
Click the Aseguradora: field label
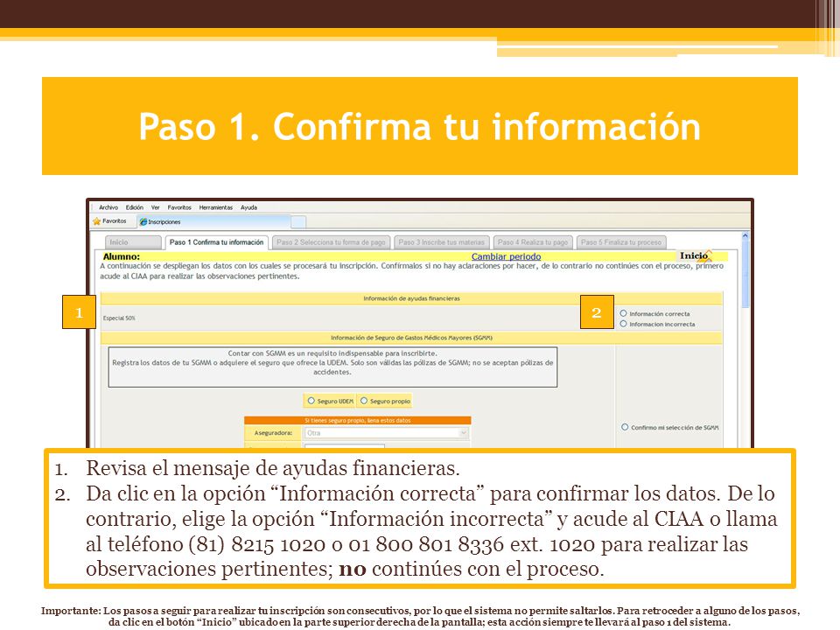click(273, 433)
